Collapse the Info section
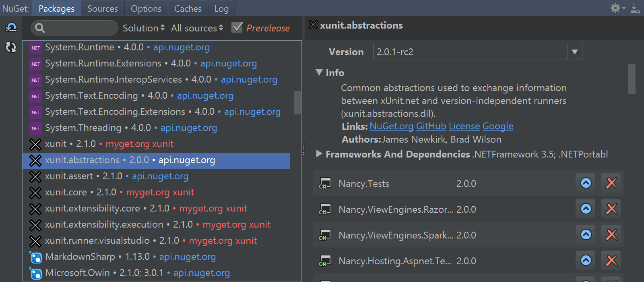 pyautogui.click(x=319, y=73)
